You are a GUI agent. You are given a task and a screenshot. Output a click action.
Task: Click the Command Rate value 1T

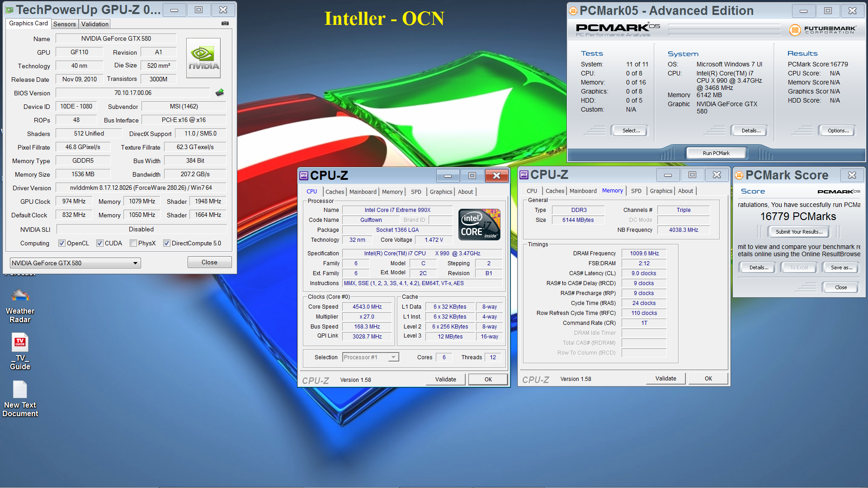[644, 323]
